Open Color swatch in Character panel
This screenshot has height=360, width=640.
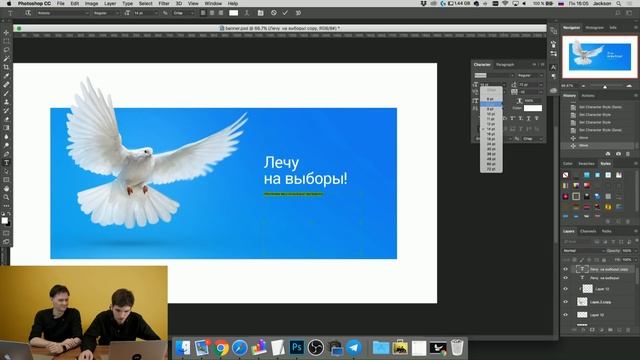click(x=533, y=108)
